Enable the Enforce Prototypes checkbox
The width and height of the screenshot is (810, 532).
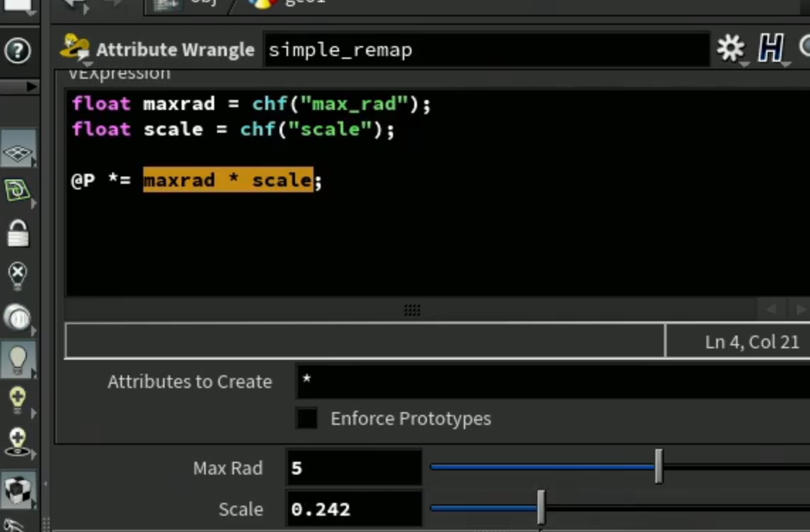tap(306, 419)
